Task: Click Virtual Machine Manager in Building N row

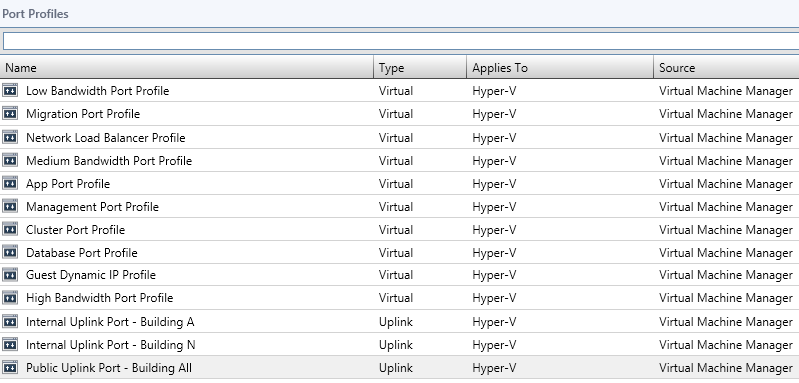Action: coord(726,345)
